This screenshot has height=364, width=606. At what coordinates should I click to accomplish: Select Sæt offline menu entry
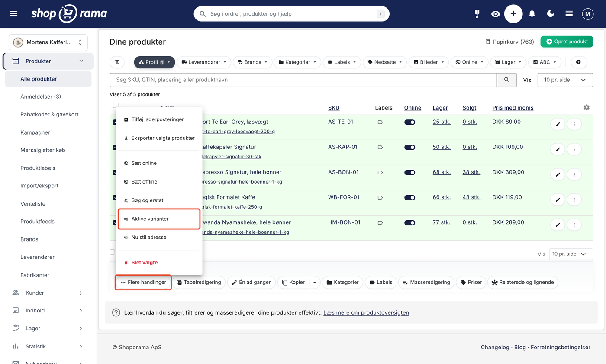[159, 182]
